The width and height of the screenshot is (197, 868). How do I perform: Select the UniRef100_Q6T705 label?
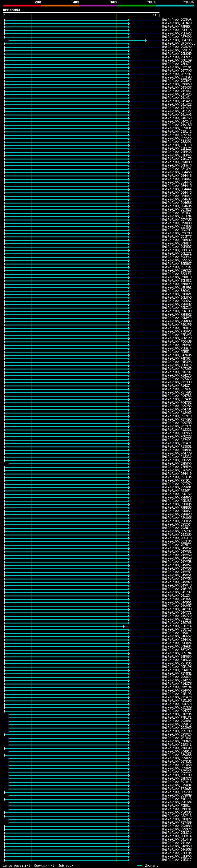[x=177, y=71]
